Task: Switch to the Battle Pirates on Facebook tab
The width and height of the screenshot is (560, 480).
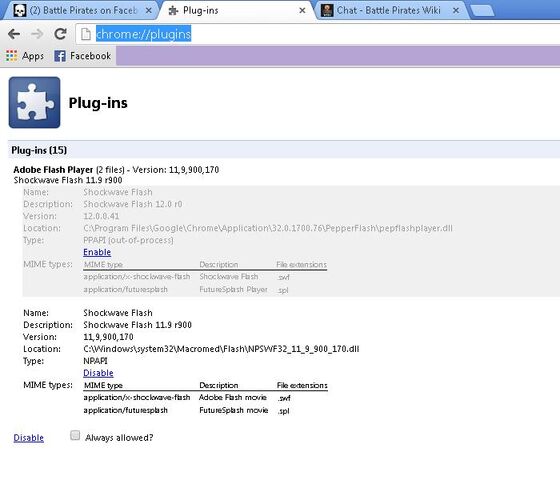Action: (x=82, y=11)
